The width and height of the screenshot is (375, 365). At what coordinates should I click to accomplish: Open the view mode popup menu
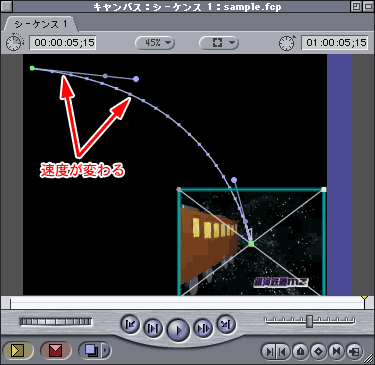click(x=219, y=43)
